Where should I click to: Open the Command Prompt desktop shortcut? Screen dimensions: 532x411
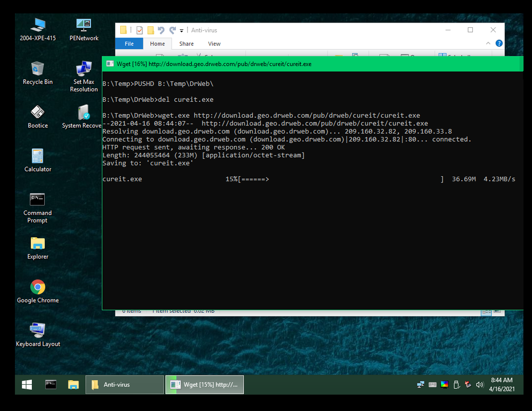click(38, 208)
